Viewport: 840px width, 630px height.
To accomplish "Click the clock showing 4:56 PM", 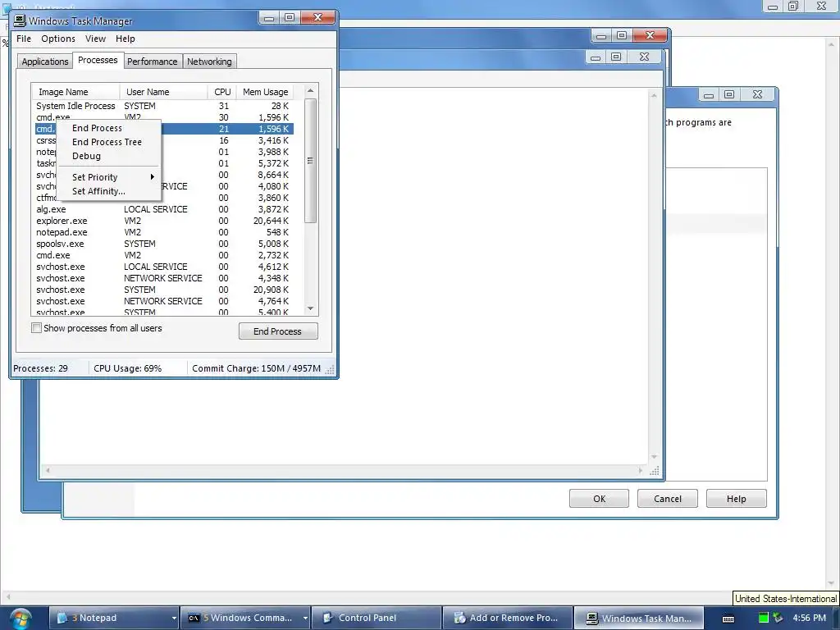I will point(810,618).
